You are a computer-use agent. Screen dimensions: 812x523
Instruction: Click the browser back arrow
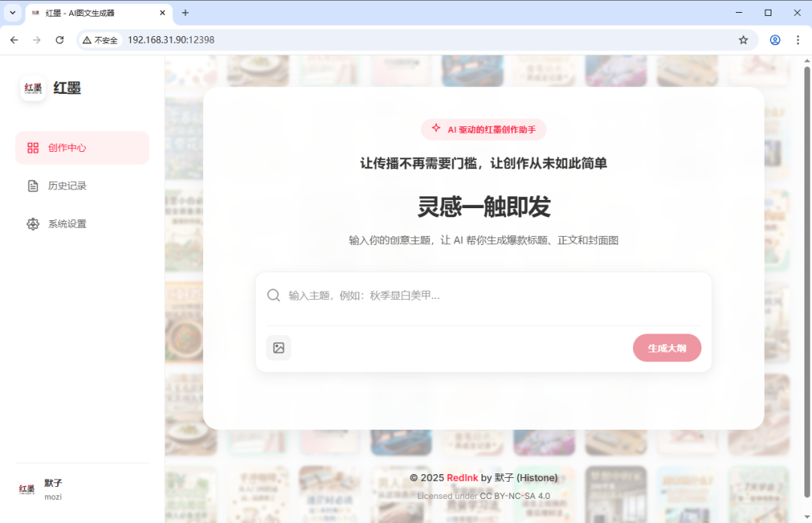tap(14, 40)
